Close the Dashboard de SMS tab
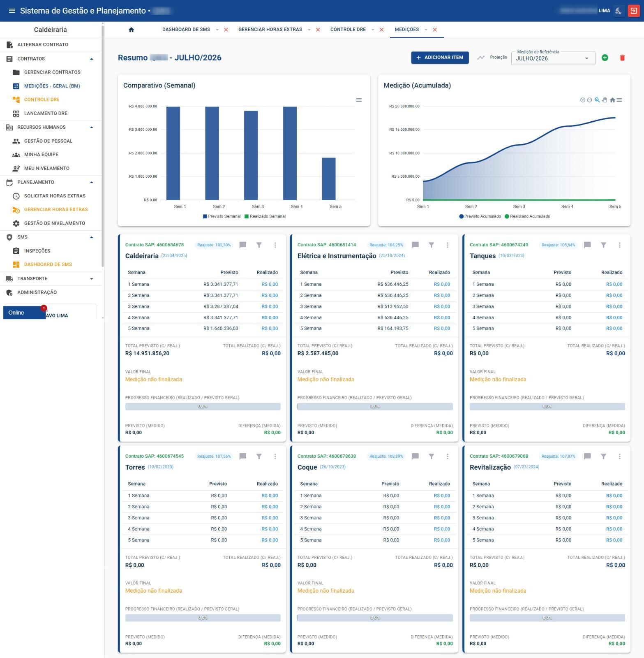The width and height of the screenshot is (644, 658). (x=226, y=30)
